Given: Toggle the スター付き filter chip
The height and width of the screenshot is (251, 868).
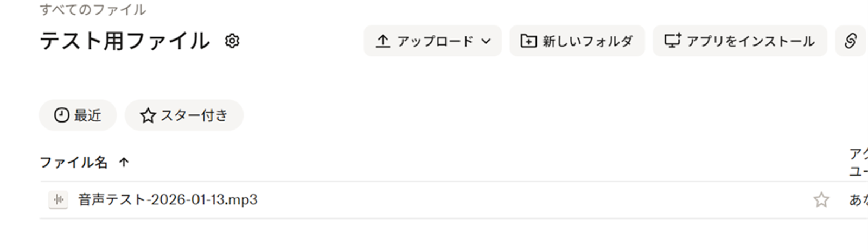Looking at the screenshot, I should 184,115.
